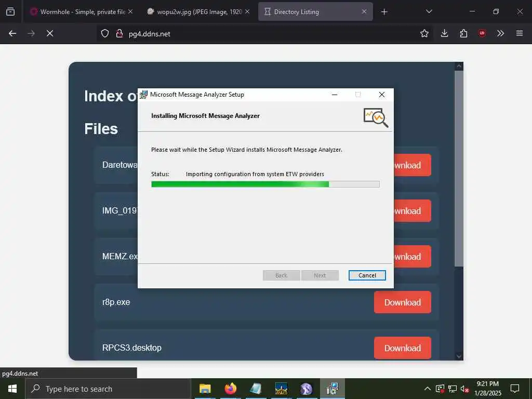This screenshot has width=532, height=399.
Task: Open File Explorer from taskbar
Action: (x=205, y=389)
